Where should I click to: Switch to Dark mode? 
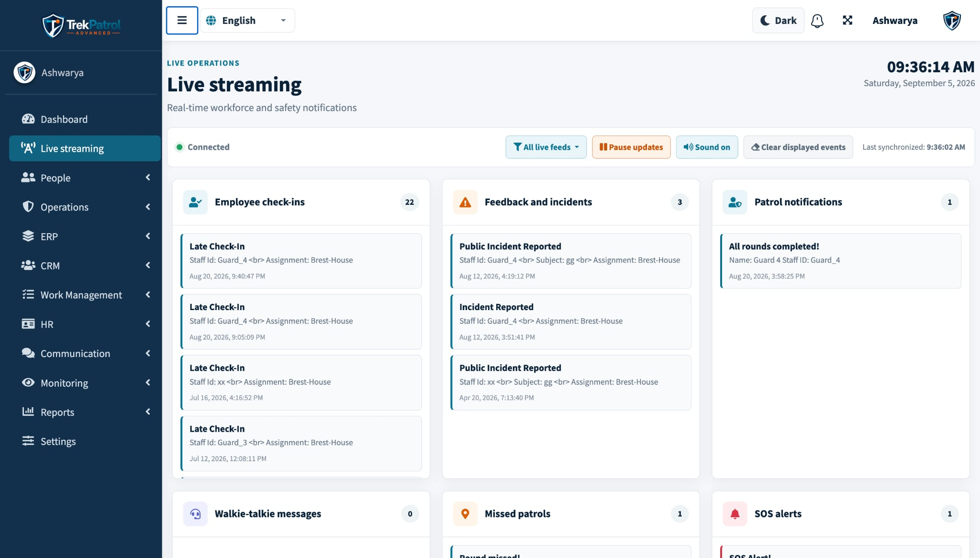778,21
